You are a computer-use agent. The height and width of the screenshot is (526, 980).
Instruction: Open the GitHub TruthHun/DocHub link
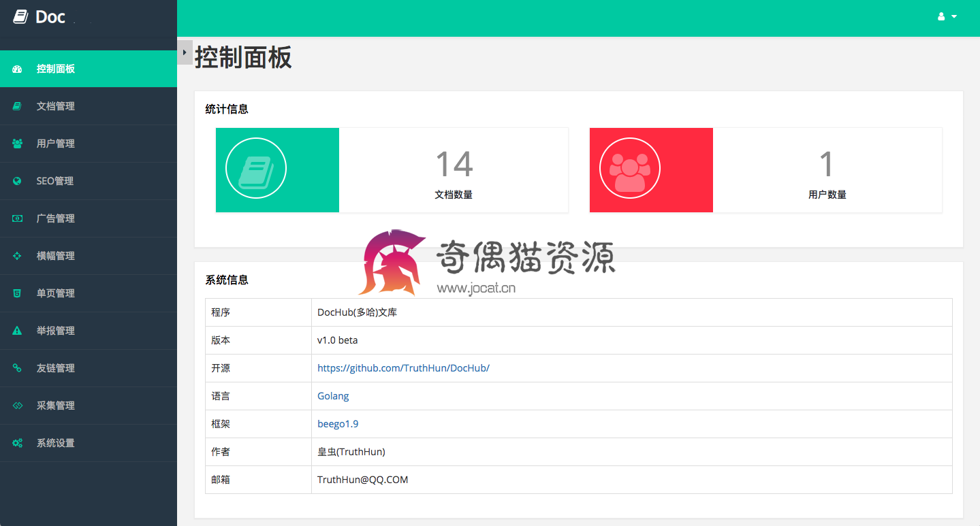(403, 368)
